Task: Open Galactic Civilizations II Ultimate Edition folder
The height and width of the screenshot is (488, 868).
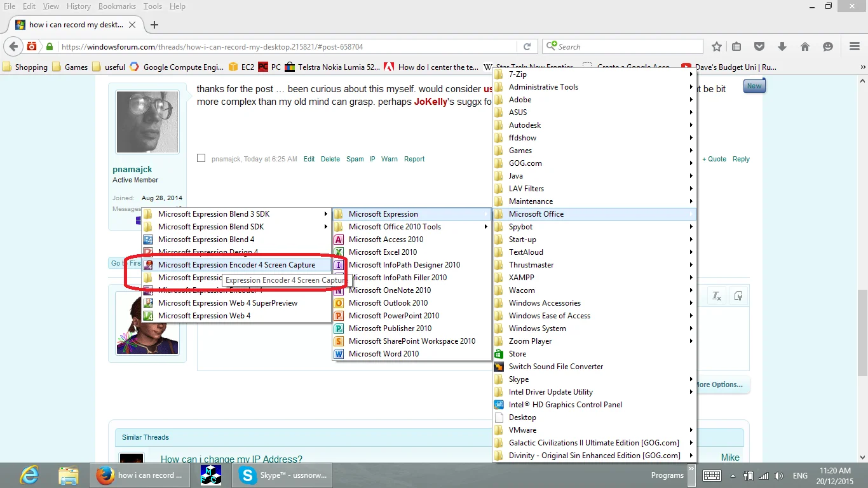Action: [595, 443]
